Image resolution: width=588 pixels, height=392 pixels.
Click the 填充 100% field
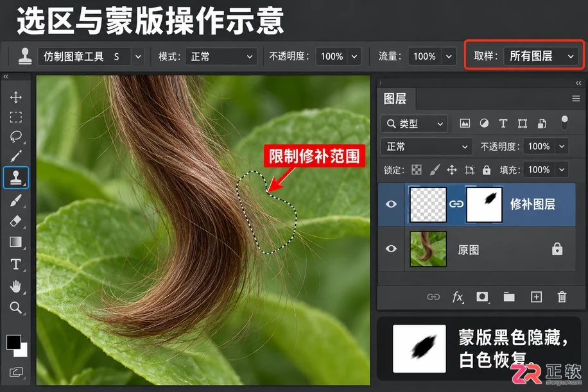pos(539,170)
